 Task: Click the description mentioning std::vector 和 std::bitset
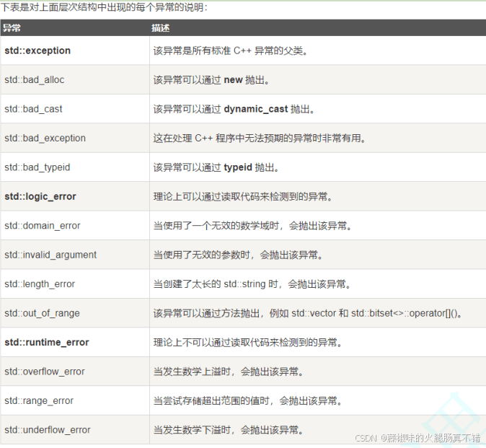click(308, 313)
